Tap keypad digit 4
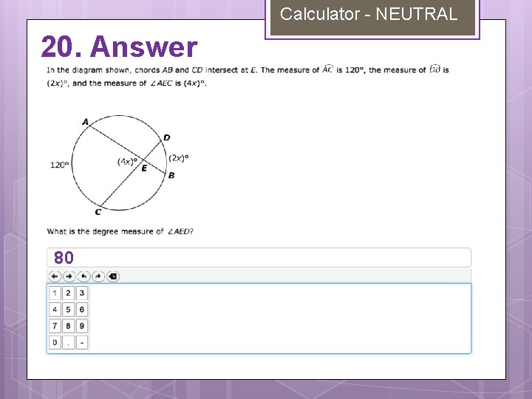 [55, 310]
